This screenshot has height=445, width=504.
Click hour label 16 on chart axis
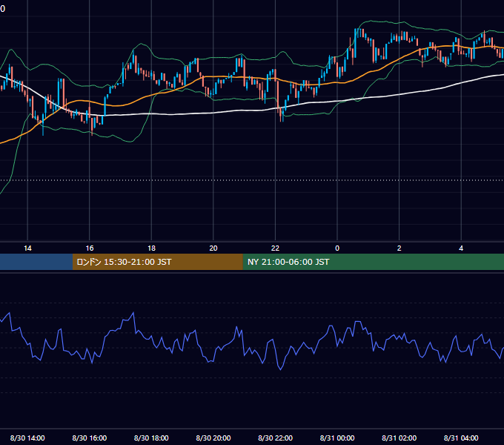[x=90, y=248]
